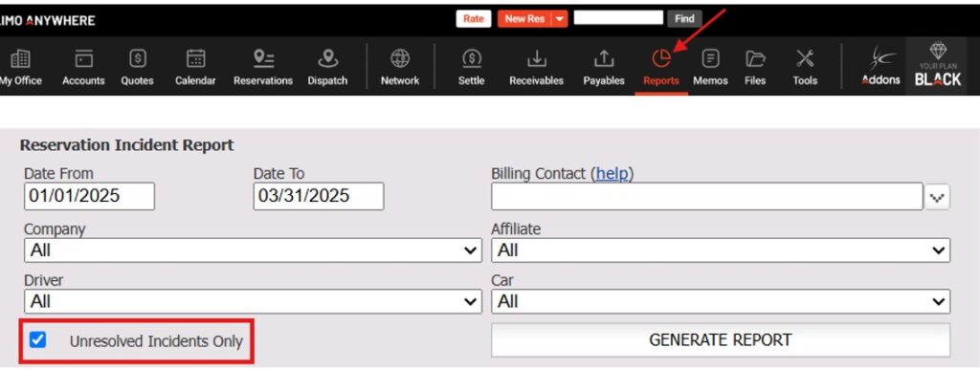This screenshot has height=370, width=980.
Task: Go to Payables
Action: click(x=604, y=67)
